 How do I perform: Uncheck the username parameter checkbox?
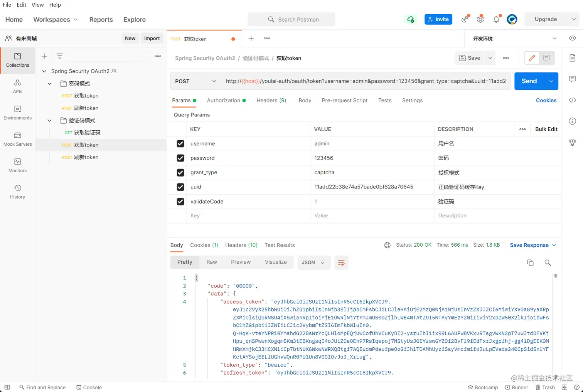180,143
